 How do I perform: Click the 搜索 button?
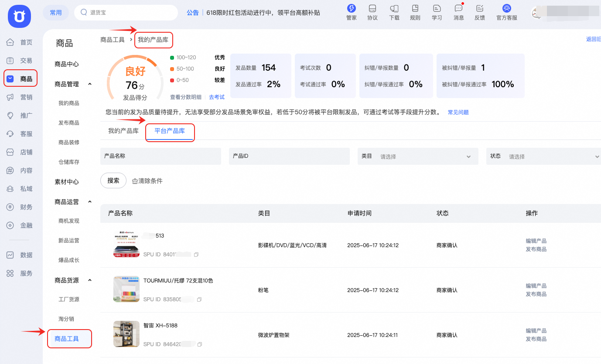pyautogui.click(x=113, y=180)
